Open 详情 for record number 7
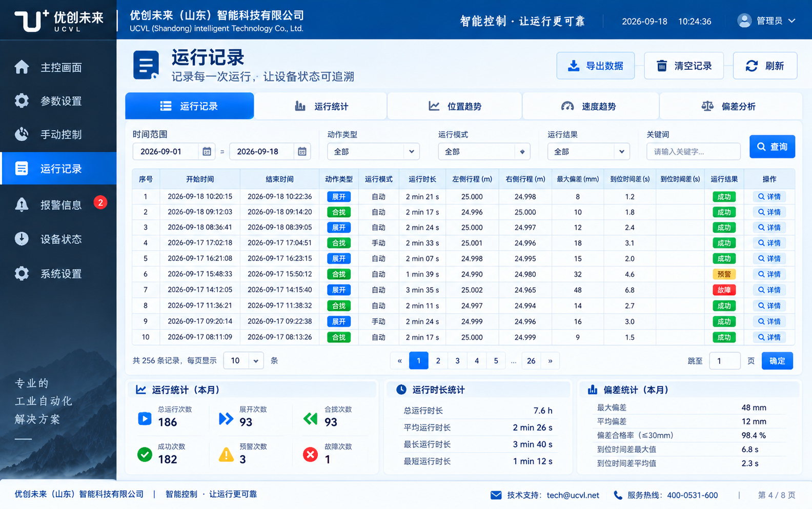The height and width of the screenshot is (509, 812). 769,290
